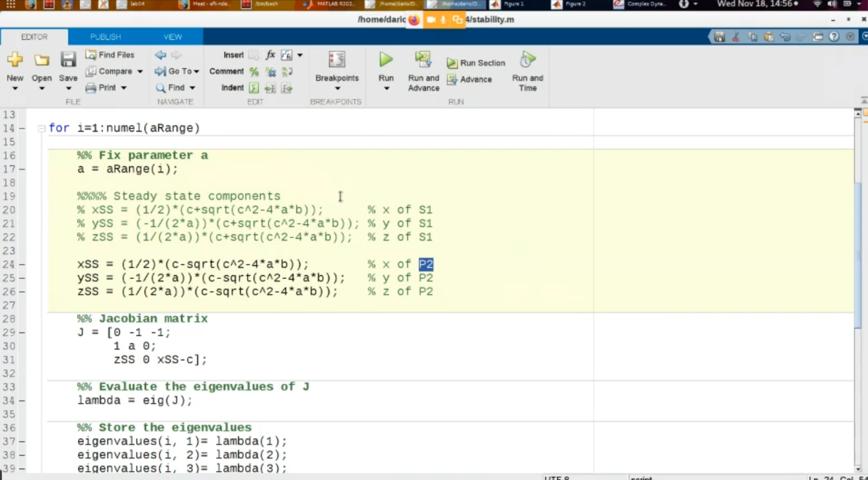Viewport: 868px width, 480px height.
Task: Click the scissors Cut icon in quick access toolbar
Action: point(735,37)
